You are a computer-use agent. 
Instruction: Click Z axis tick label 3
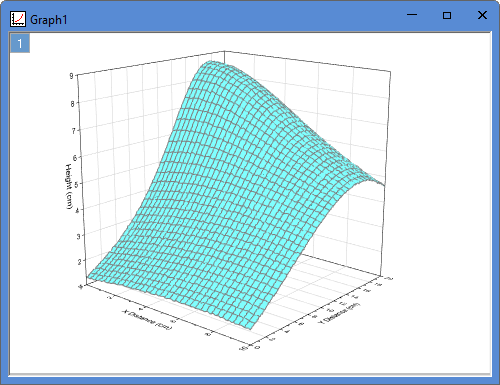click(x=79, y=236)
